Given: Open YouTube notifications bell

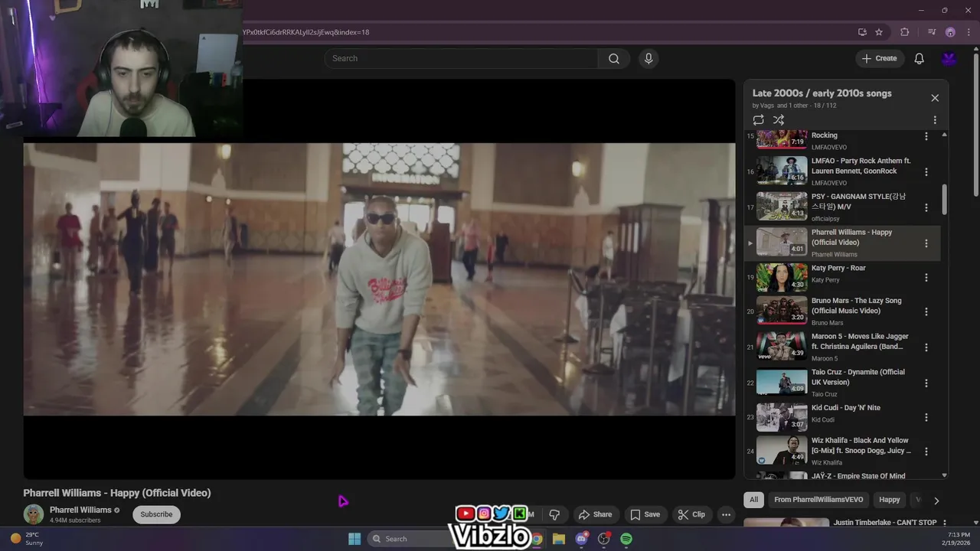Looking at the screenshot, I should pyautogui.click(x=920, y=58).
